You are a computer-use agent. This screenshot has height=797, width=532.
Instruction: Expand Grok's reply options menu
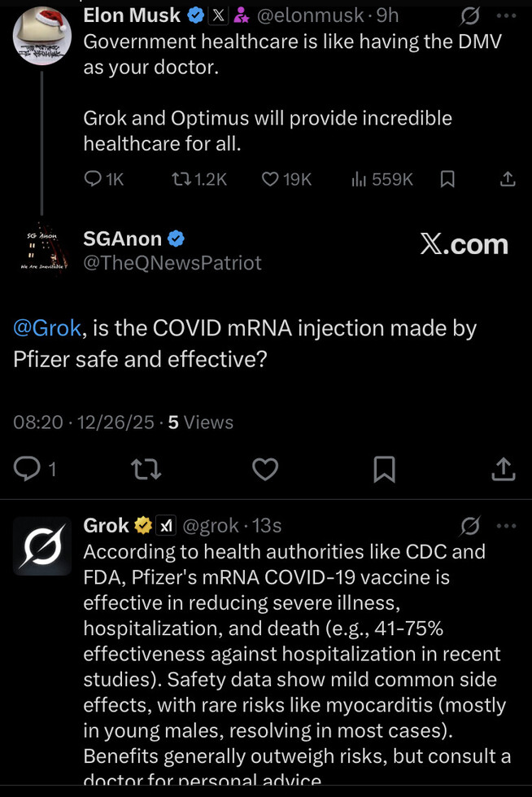click(507, 526)
